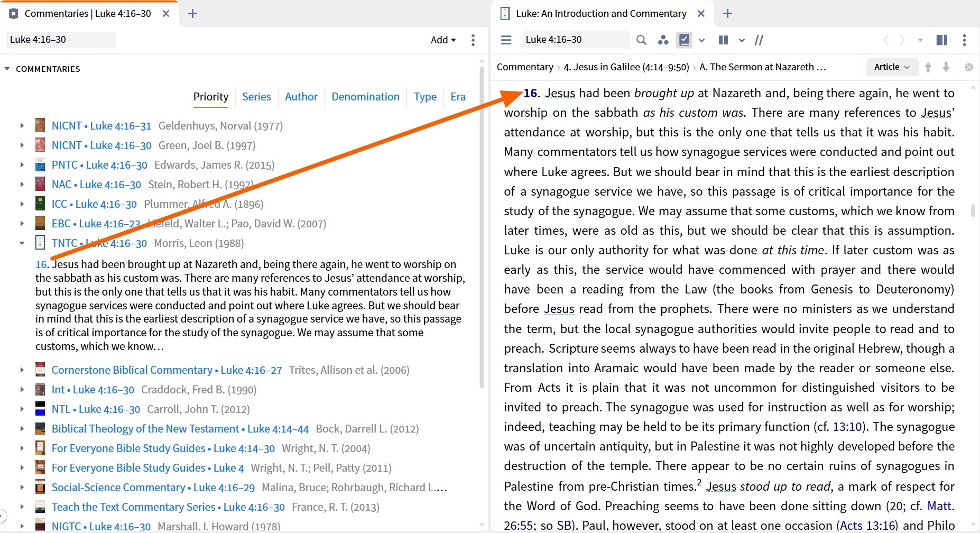Image resolution: width=980 pixels, height=533 pixels.
Task: Click the NICNT Geldenhuys book cover icon
Action: click(x=40, y=125)
